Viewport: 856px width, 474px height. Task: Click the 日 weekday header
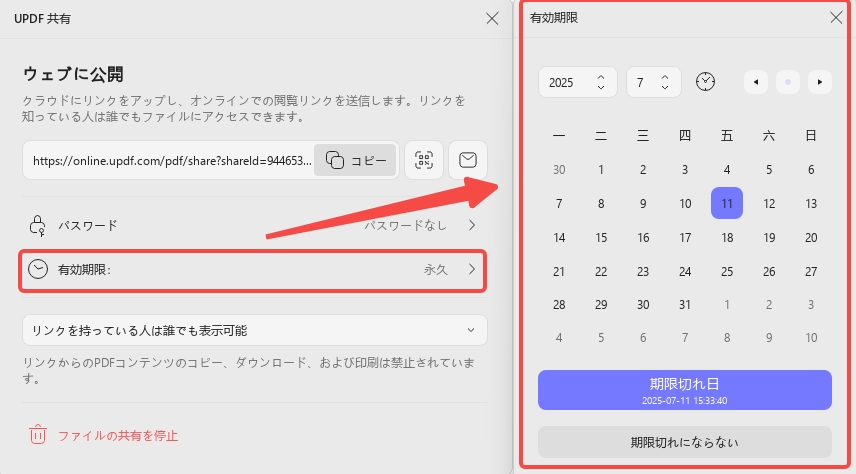(811, 135)
